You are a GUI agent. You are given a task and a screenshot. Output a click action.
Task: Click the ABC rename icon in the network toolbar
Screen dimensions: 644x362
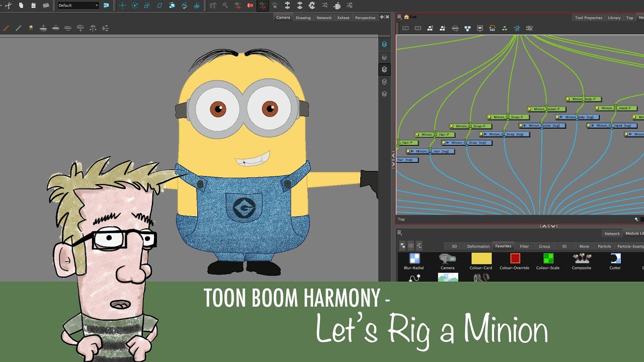point(529,29)
